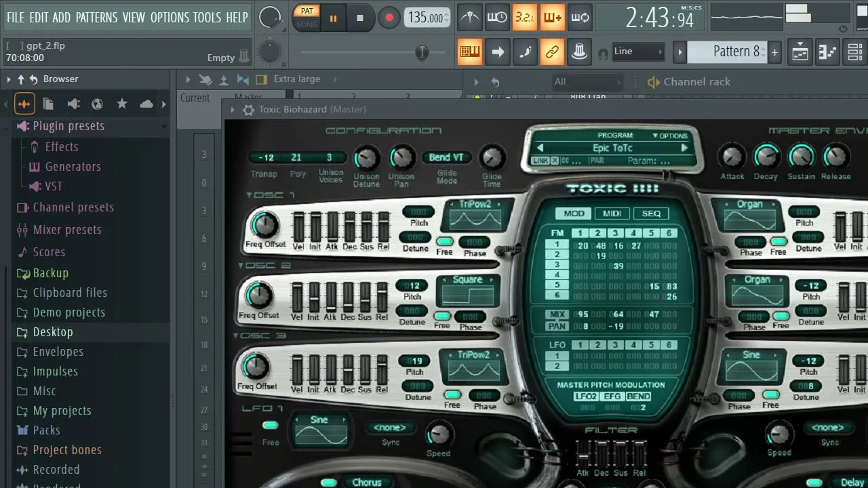Click the stop playback button
This screenshot has width=868, height=488.
[360, 18]
